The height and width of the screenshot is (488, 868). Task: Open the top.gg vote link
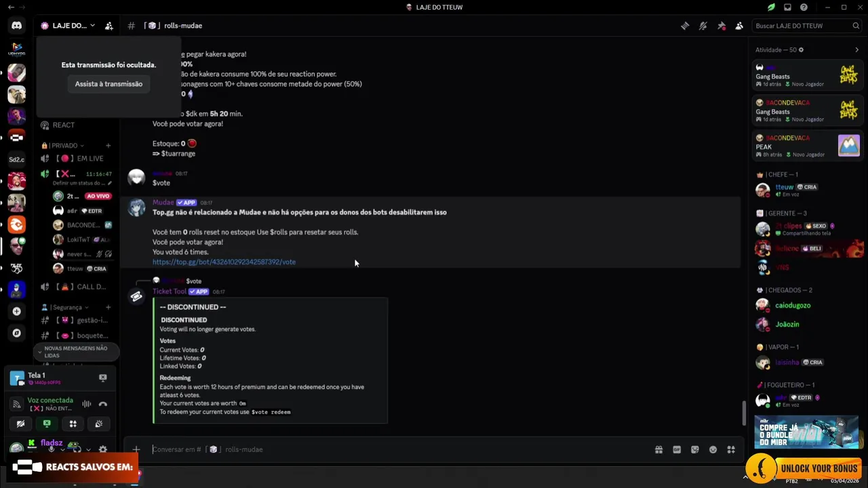[x=224, y=262]
